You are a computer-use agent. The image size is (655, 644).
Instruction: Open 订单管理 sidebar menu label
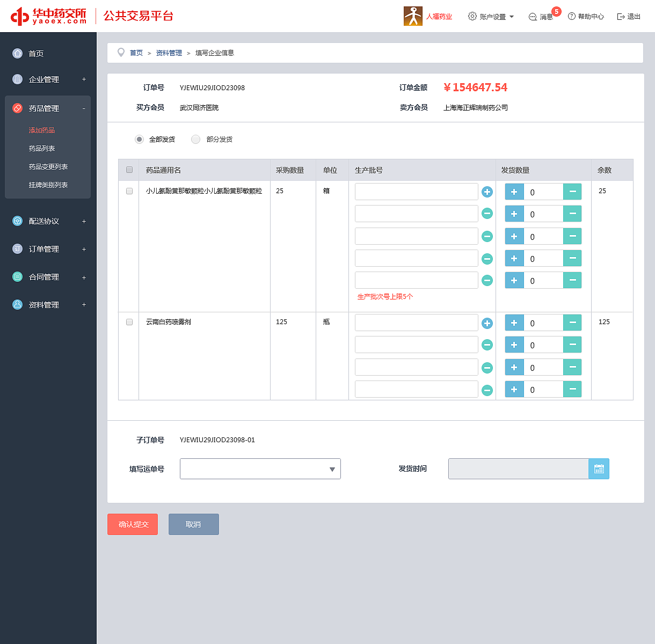pos(44,249)
